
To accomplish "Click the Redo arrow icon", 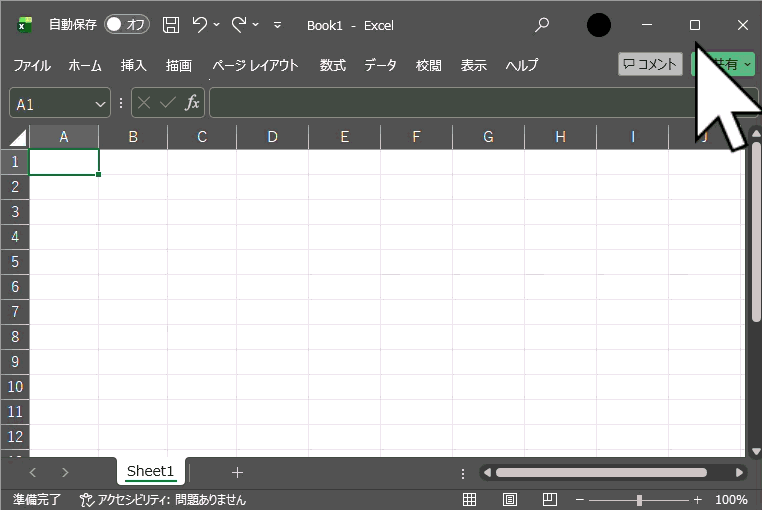I will tap(239, 24).
